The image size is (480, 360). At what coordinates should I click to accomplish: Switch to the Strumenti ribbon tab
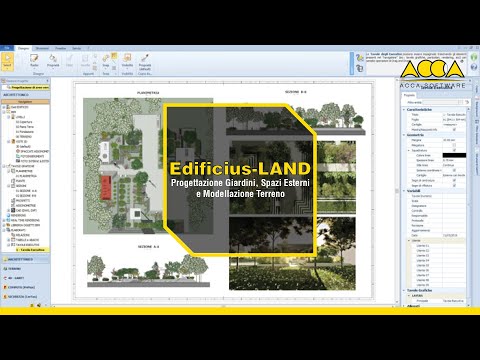[42, 48]
